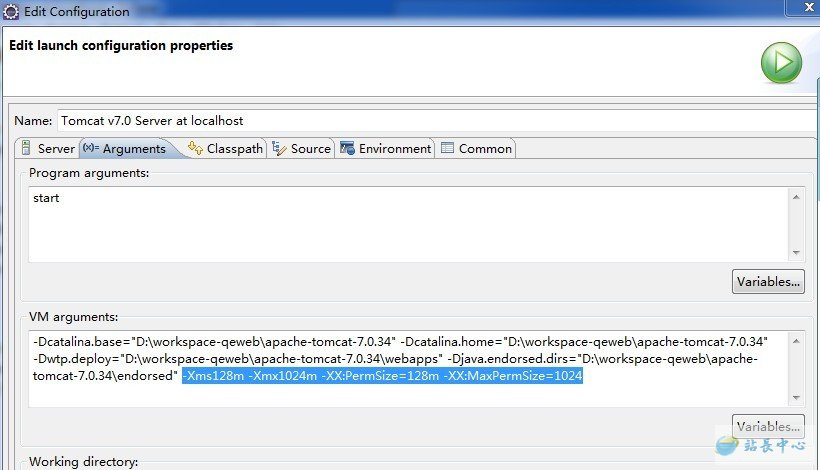820x470 pixels.
Task: Click Variables button under VM arguments
Action: (768, 427)
